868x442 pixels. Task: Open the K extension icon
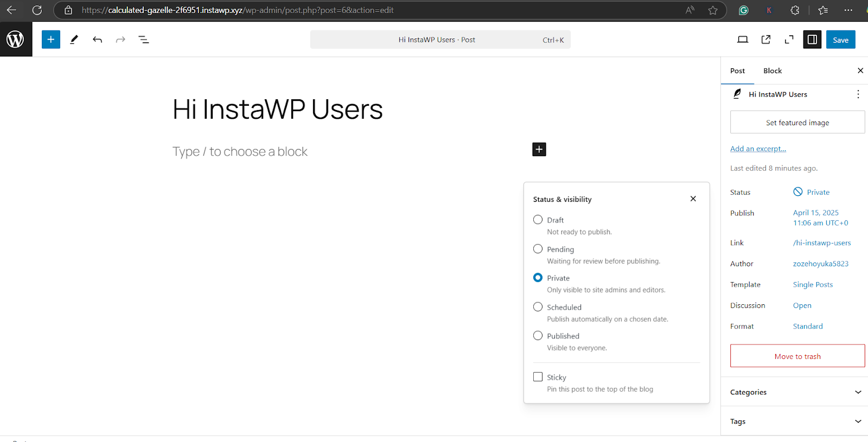[769, 10]
